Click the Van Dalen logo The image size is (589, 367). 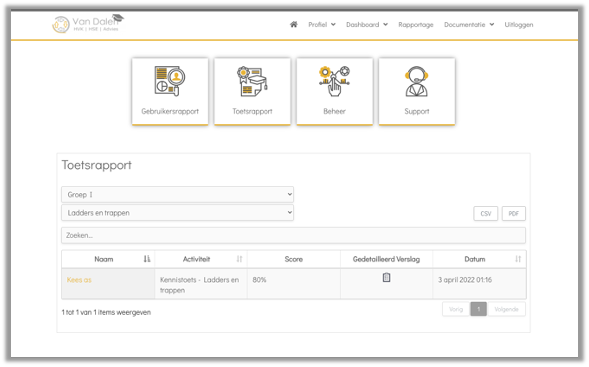[x=88, y=24]
